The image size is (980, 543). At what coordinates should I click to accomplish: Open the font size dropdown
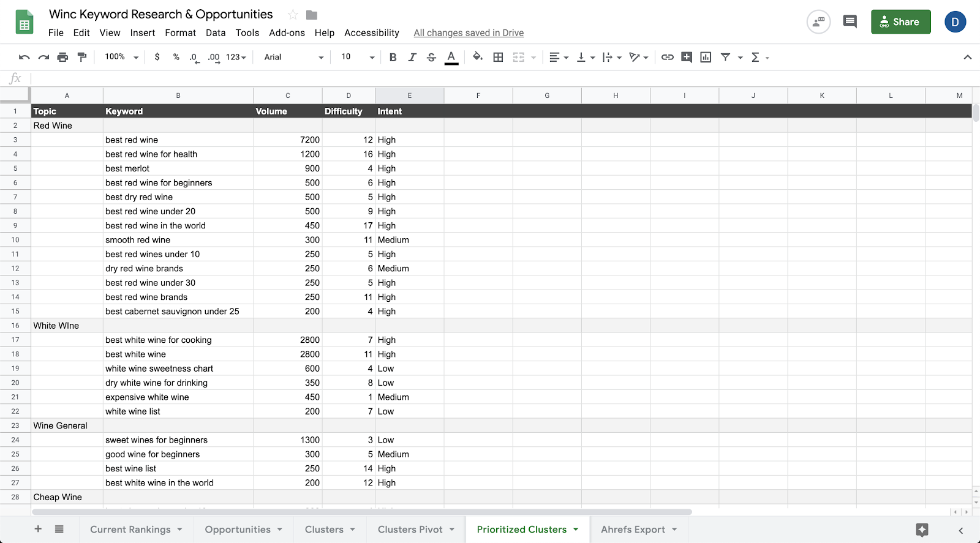pos(358,57)
